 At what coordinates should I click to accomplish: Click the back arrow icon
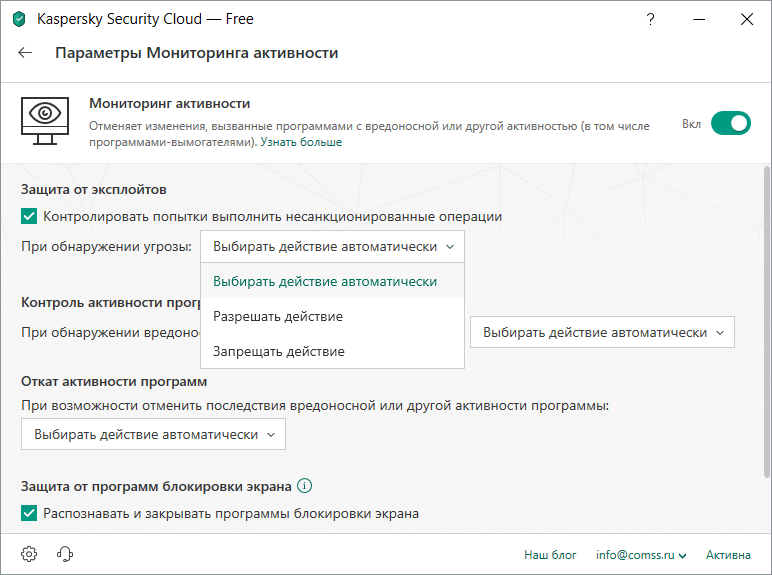coord(25,53)
